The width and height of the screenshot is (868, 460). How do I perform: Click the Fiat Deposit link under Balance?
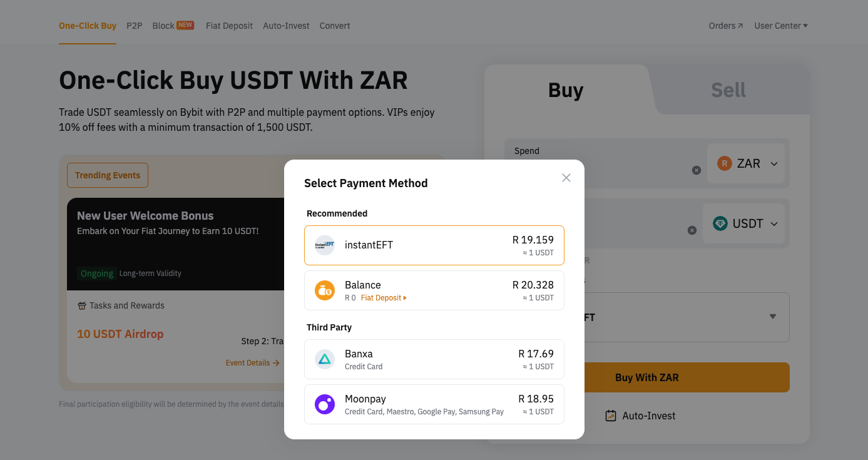point(384,298)
